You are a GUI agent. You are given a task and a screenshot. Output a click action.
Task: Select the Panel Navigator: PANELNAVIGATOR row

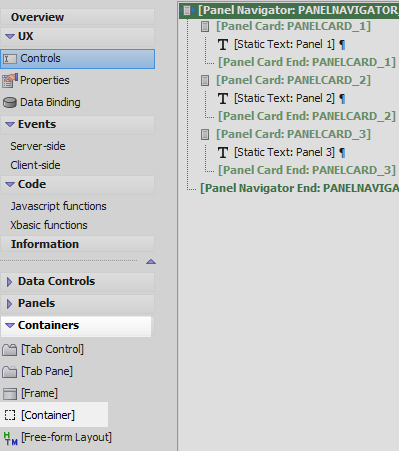[x=289, y=11]
